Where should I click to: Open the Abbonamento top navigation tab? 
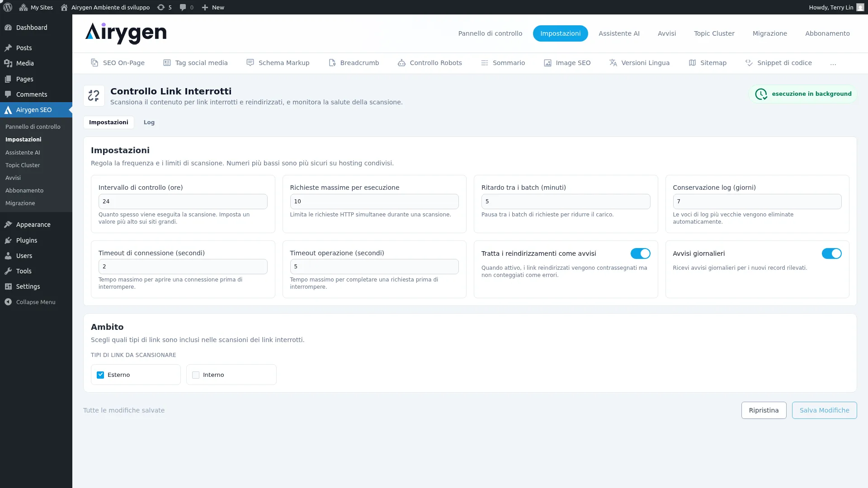pyautogui.click(x=827, y=33)
